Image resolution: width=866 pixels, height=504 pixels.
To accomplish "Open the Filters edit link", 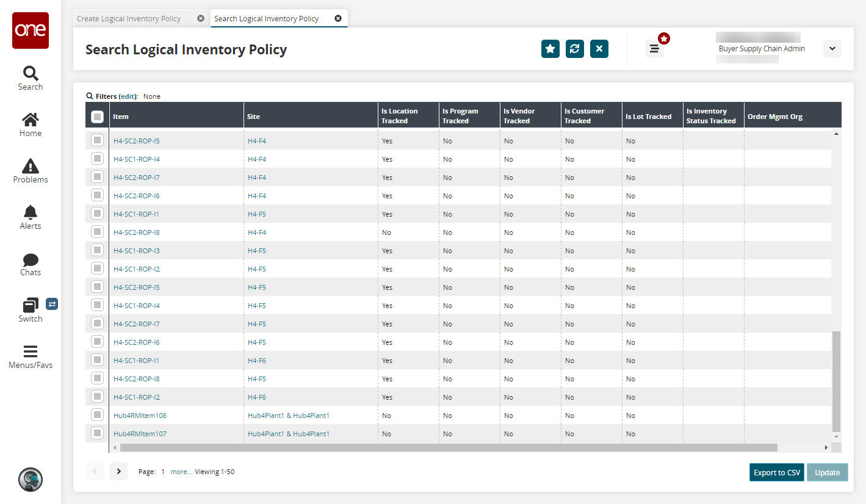I will [128, 96].
